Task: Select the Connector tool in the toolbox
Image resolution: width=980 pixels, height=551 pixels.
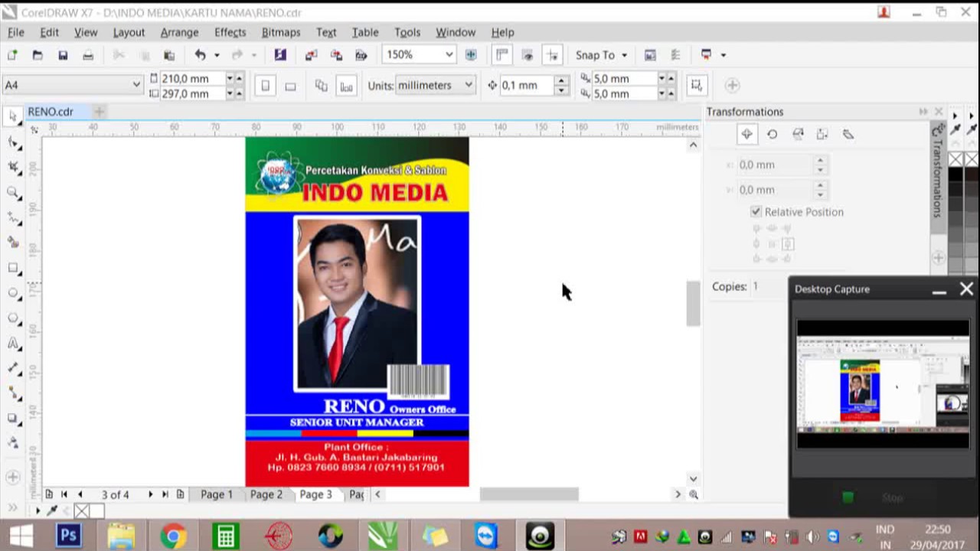Action: point(13,393)
